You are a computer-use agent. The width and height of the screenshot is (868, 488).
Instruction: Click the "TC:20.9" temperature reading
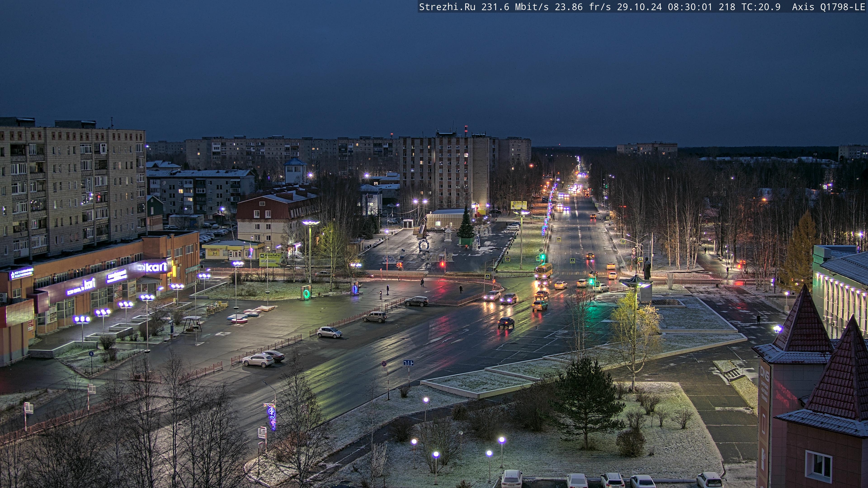[x=761, y=7]
